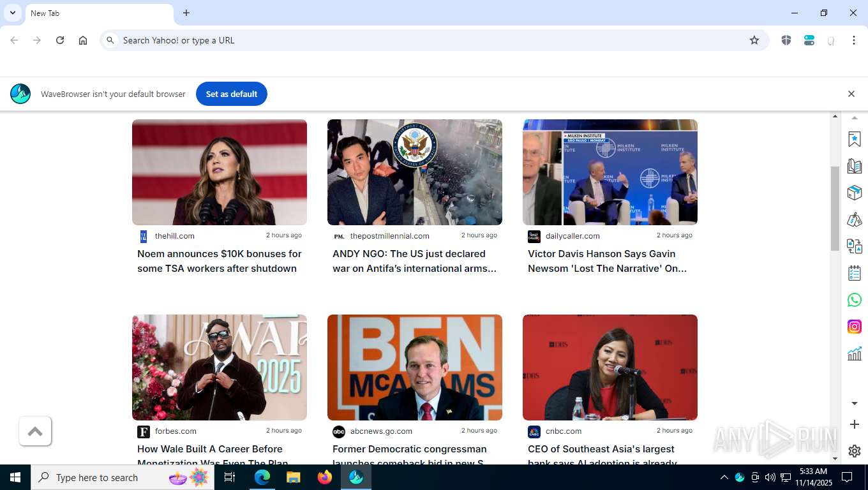Open the browser three-dot menu

pyautogui.click(x=853, y=40)
